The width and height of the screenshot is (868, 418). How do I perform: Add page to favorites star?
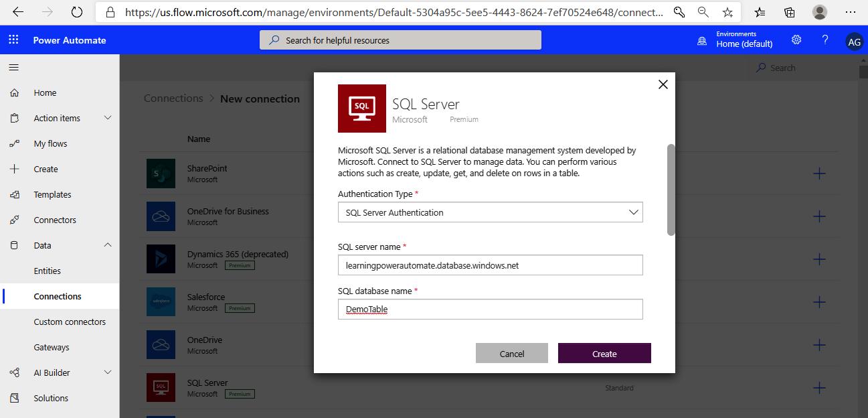point(727,12)
